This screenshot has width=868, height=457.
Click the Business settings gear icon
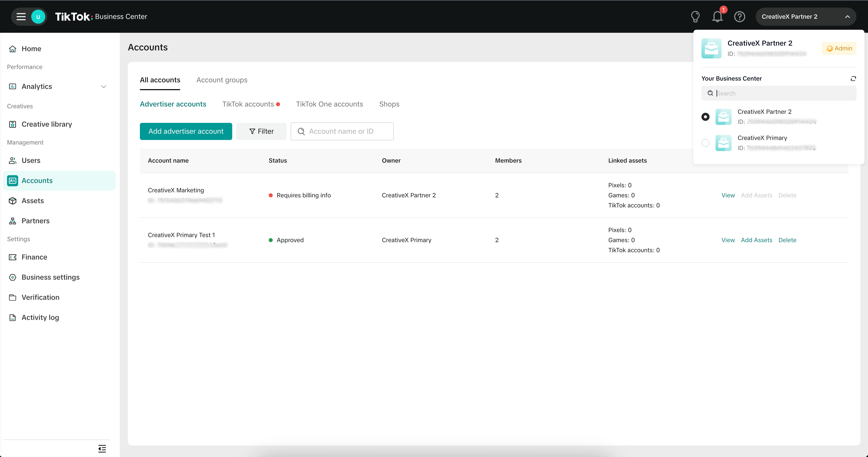coord(13,277)
